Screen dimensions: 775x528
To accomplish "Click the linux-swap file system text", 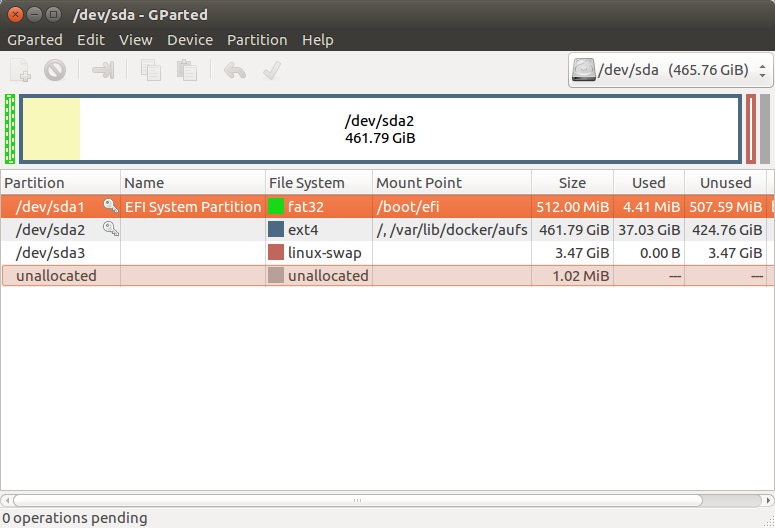I will 324,253.
